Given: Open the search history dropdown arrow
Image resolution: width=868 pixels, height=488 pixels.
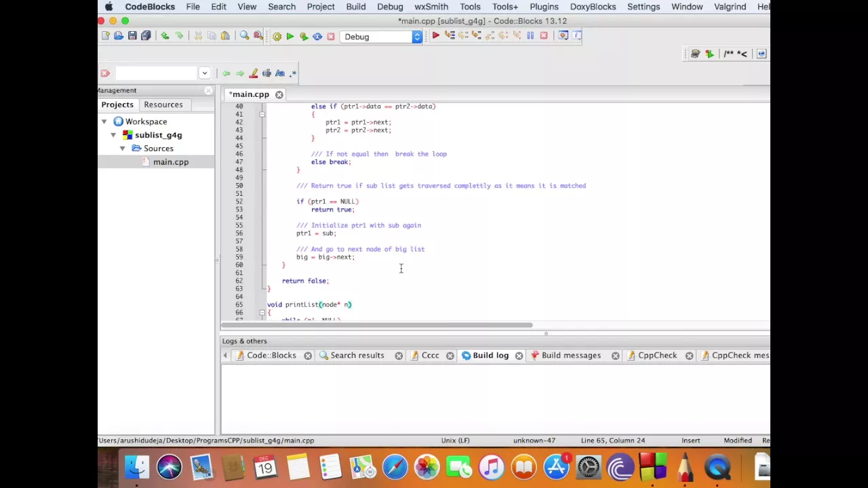Looking at the screenshot, I should tap(204, 73).
